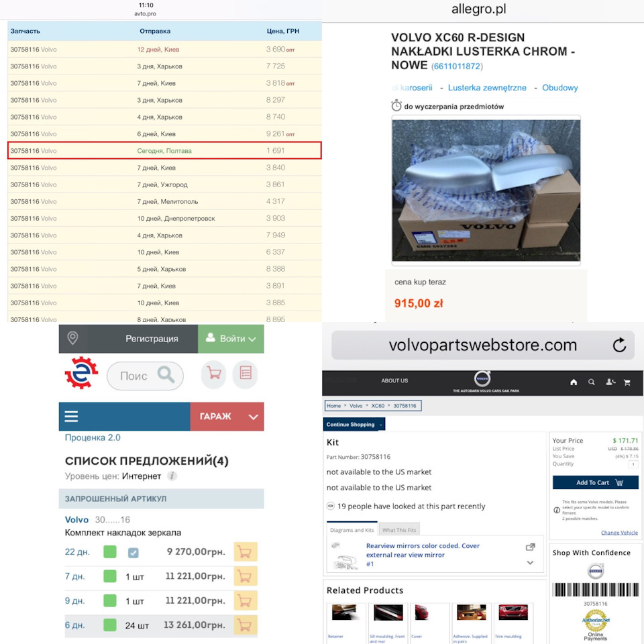
Task: Click the Поиск search field
Action: point(145,376)
